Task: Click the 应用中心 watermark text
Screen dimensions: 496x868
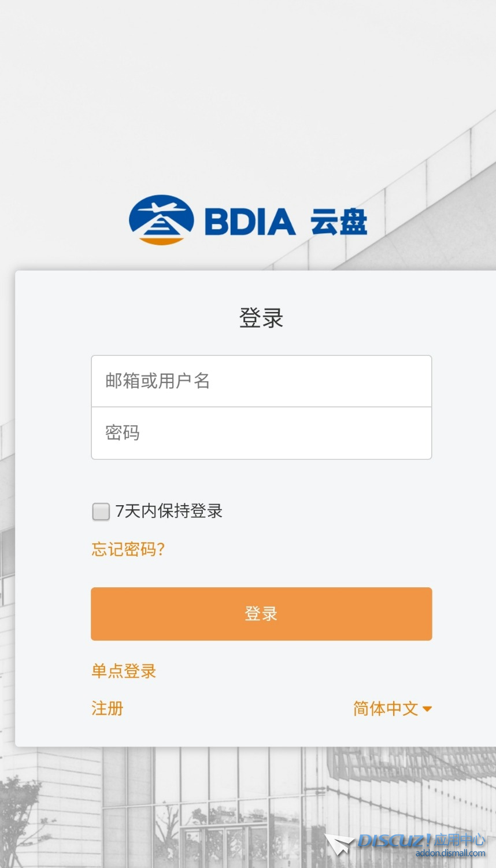Action: pos(460,840)
